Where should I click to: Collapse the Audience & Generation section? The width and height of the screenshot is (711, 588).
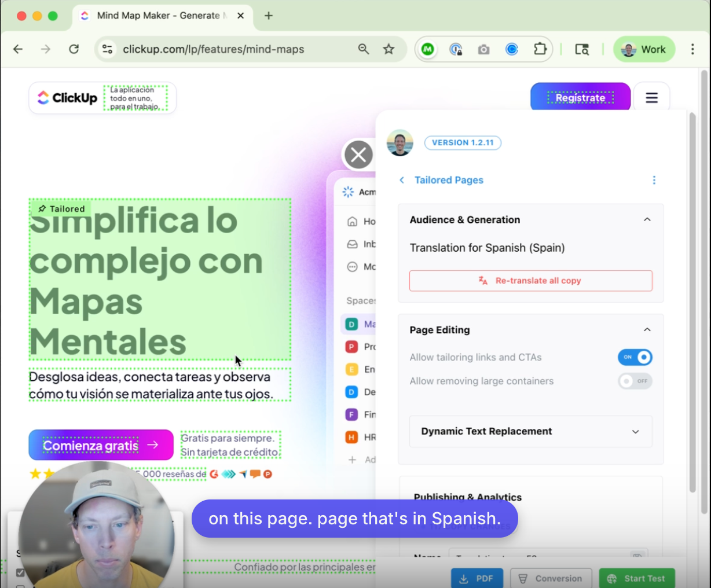(x=647, y=219)
